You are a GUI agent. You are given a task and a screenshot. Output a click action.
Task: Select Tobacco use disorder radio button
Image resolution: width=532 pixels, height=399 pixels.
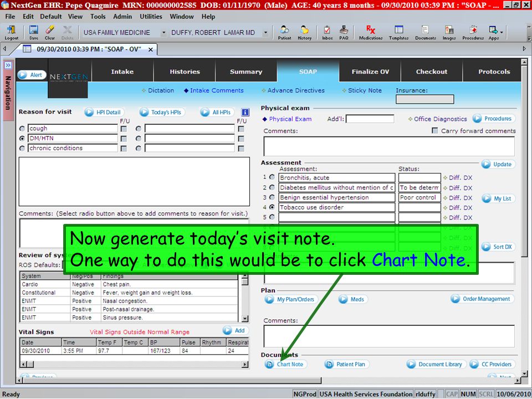272,207
